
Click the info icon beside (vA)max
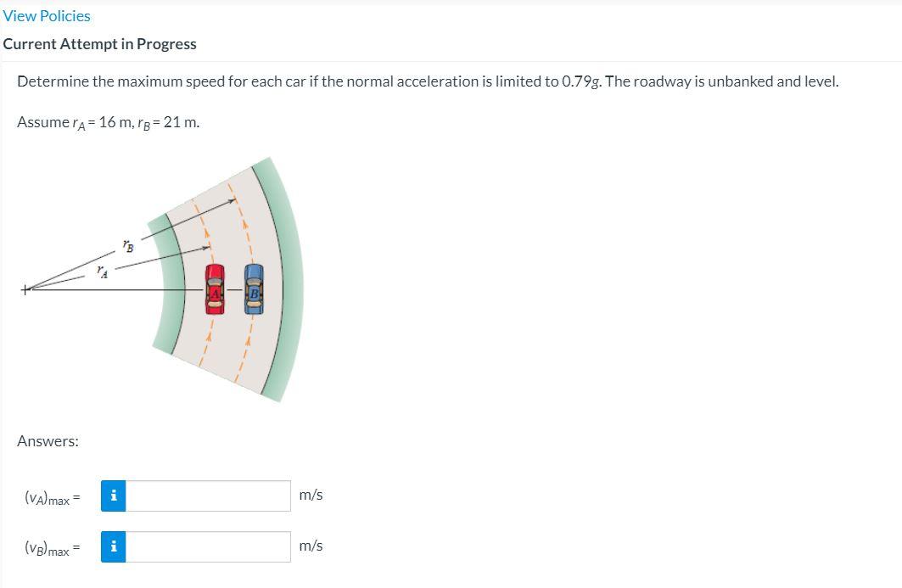pyautogui.click(x=114, y=496)
